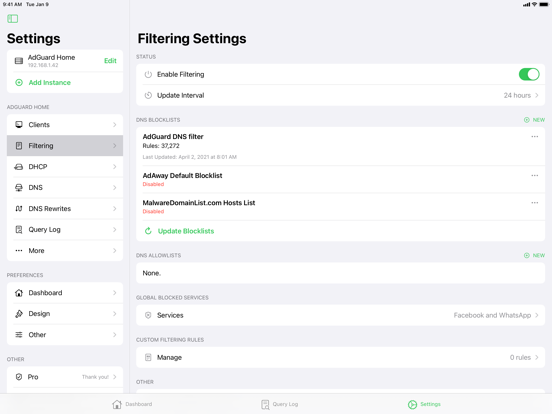Click Update Blocklists text
Screen dimensions: 552x414
click(186, 231)
